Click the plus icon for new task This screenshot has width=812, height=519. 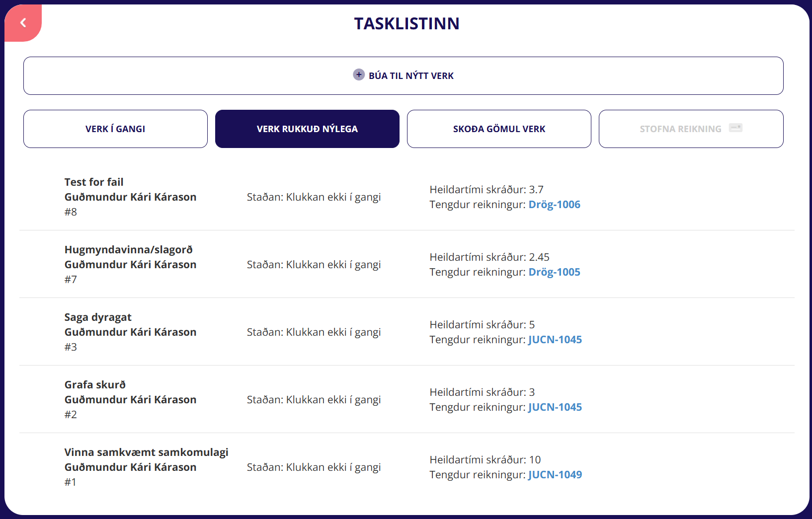[359, 75]
